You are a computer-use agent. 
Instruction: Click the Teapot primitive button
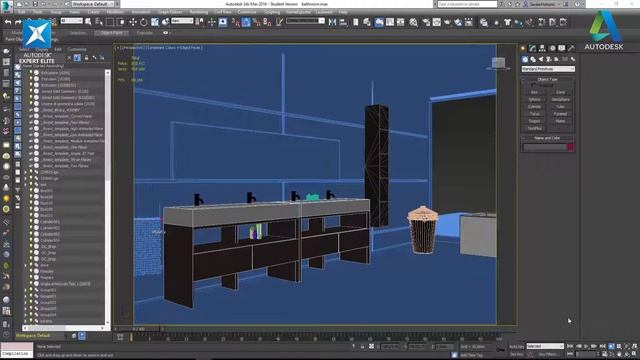(534, 121)
